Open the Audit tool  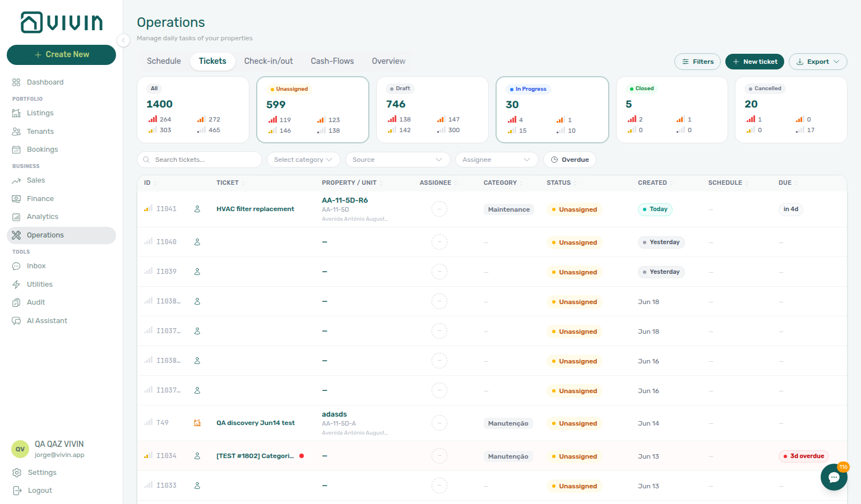pos(35,302)
